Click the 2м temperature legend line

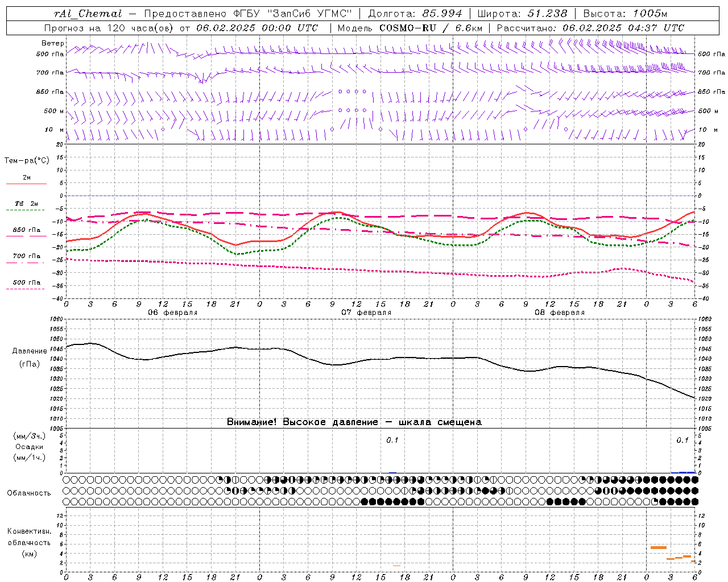pos(26,180)
